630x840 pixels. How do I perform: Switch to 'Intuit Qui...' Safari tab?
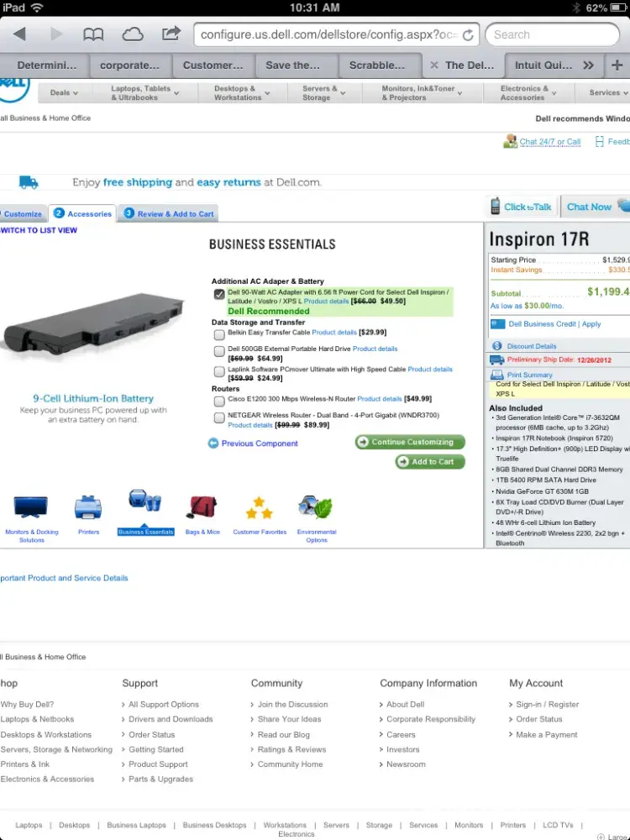click(543, 66)
